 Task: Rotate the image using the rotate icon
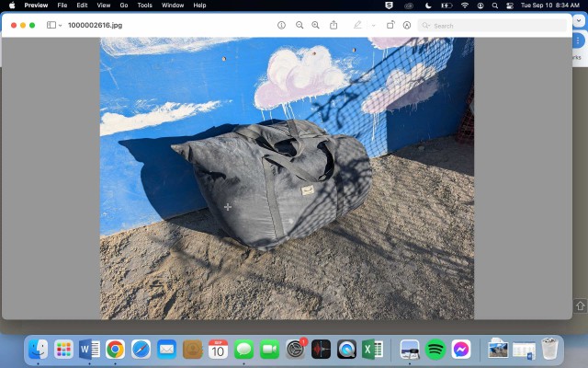(390, 25)
